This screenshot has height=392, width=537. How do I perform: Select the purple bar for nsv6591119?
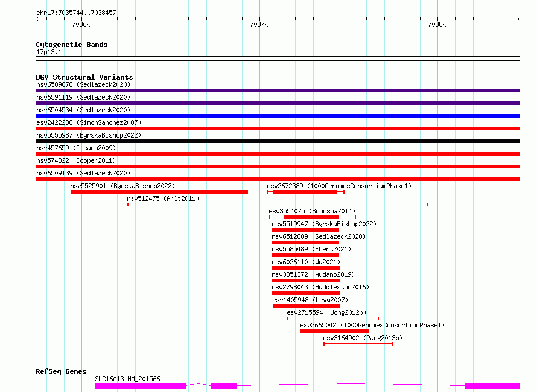(278, 103)
